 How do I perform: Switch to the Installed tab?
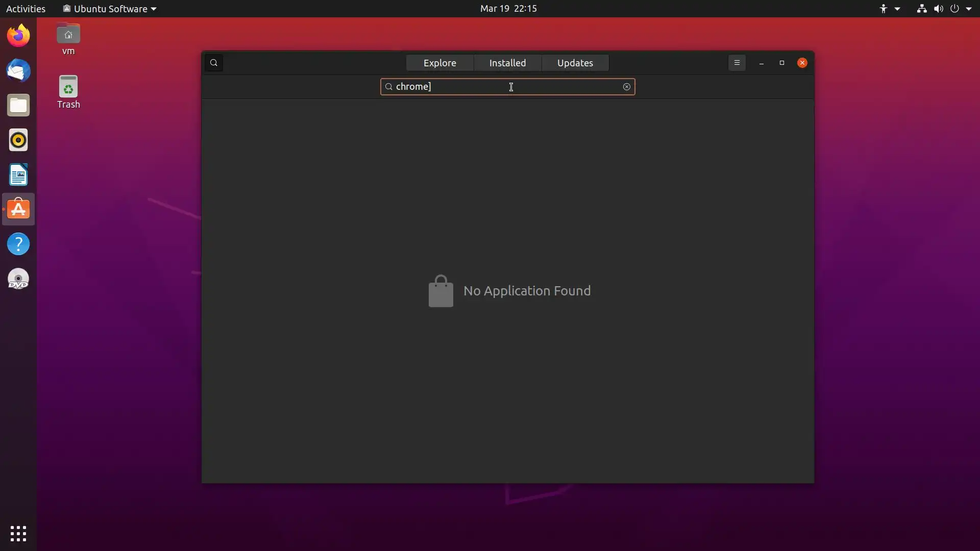click(507, 63)
